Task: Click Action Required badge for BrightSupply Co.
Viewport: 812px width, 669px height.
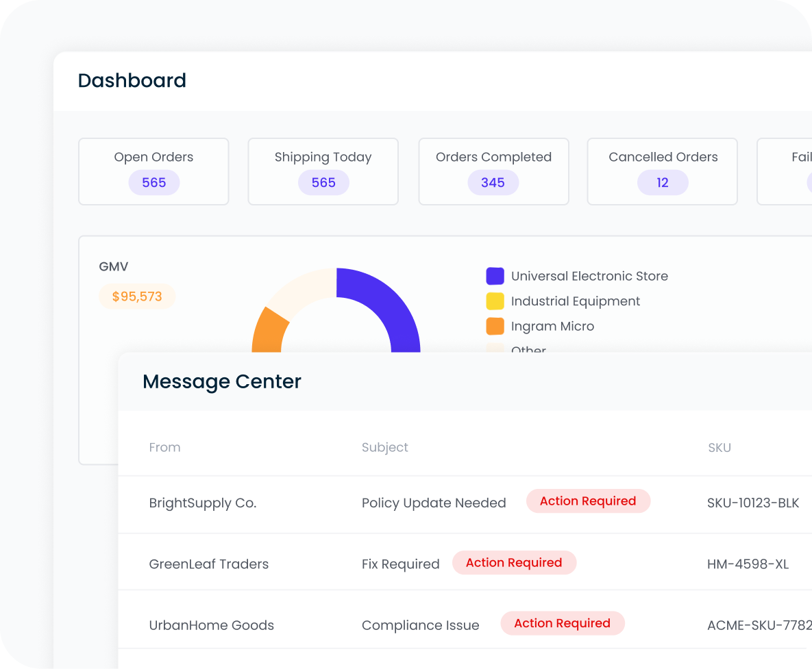Action: tap(588, 501)
